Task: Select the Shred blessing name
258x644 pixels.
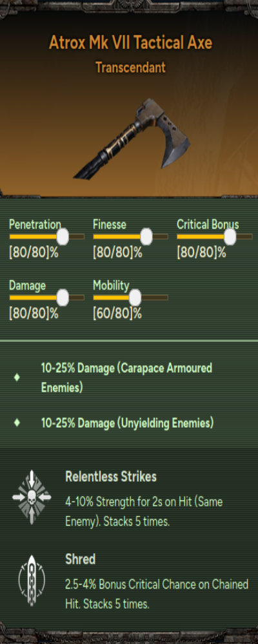Action: click(x=80, y=559)
